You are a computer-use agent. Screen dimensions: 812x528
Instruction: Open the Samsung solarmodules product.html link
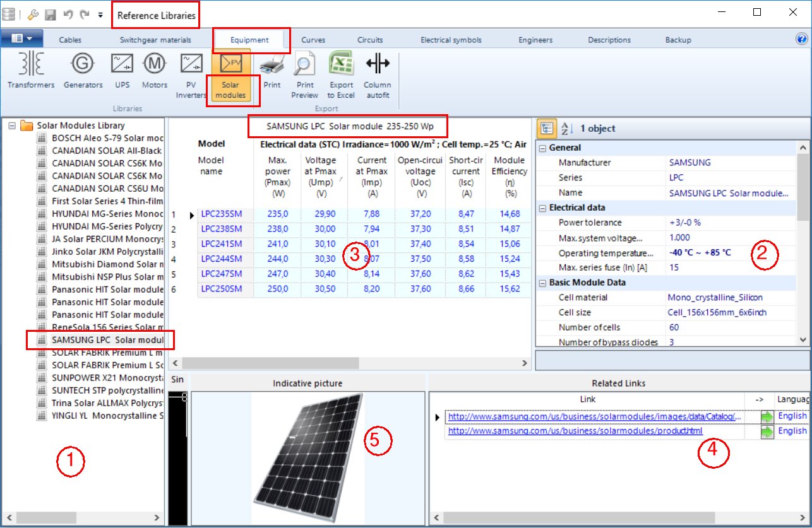[575, 430]
